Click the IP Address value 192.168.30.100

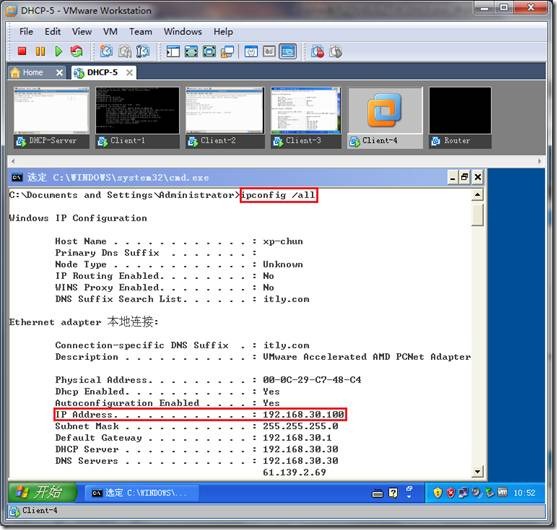tap(303, 415)
